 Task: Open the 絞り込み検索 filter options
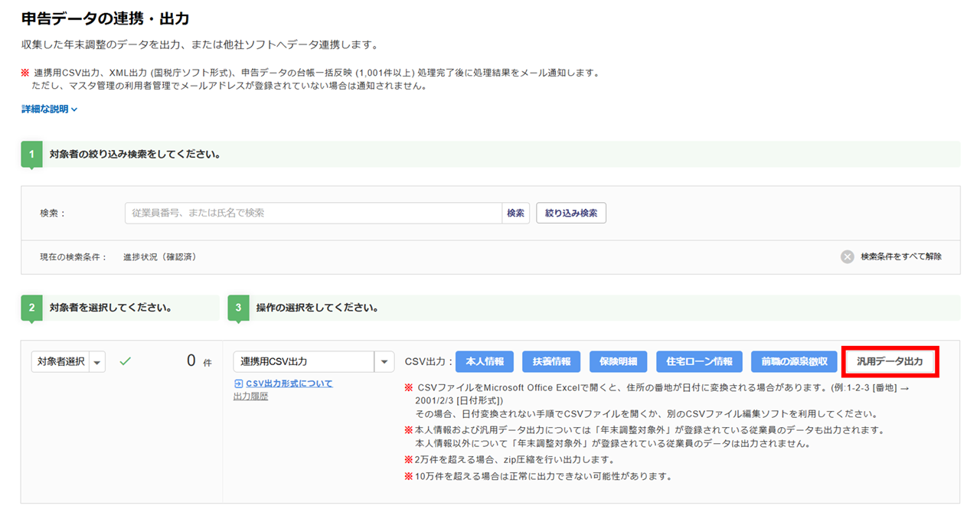click(571, 213)
